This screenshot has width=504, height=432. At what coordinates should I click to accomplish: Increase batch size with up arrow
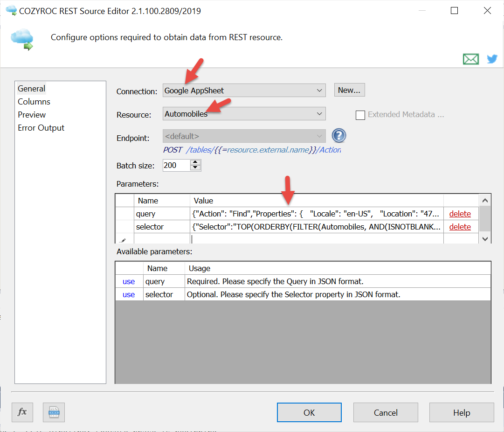(x=195, y=162)
